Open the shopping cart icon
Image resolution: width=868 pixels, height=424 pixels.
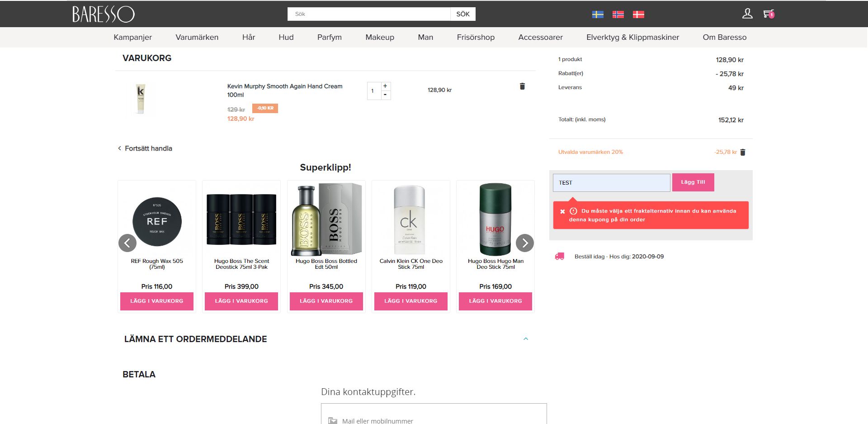pyautogui.click(x=768, y=14)
